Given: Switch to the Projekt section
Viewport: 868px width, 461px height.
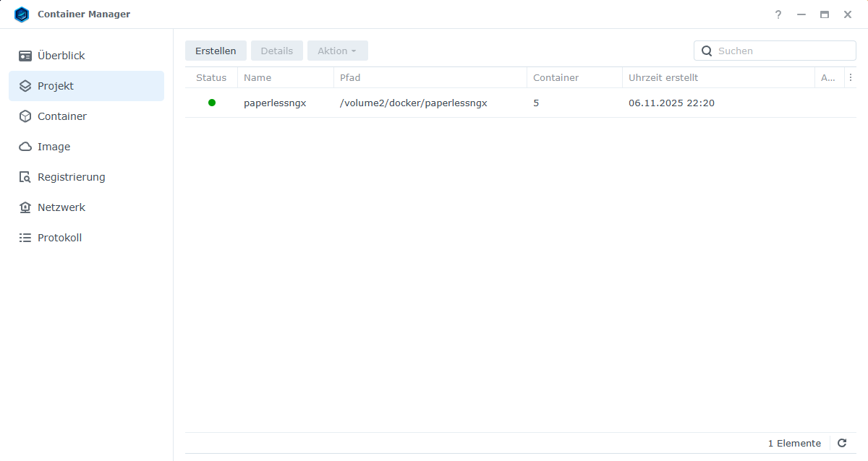Looking at the screenshot, I should [56, 86].
